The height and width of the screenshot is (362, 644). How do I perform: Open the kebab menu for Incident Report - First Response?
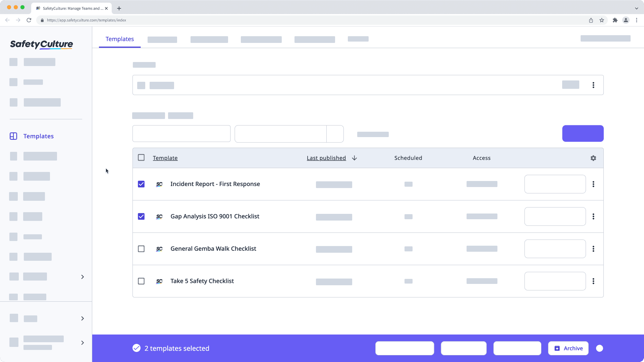tap(594, 184)
